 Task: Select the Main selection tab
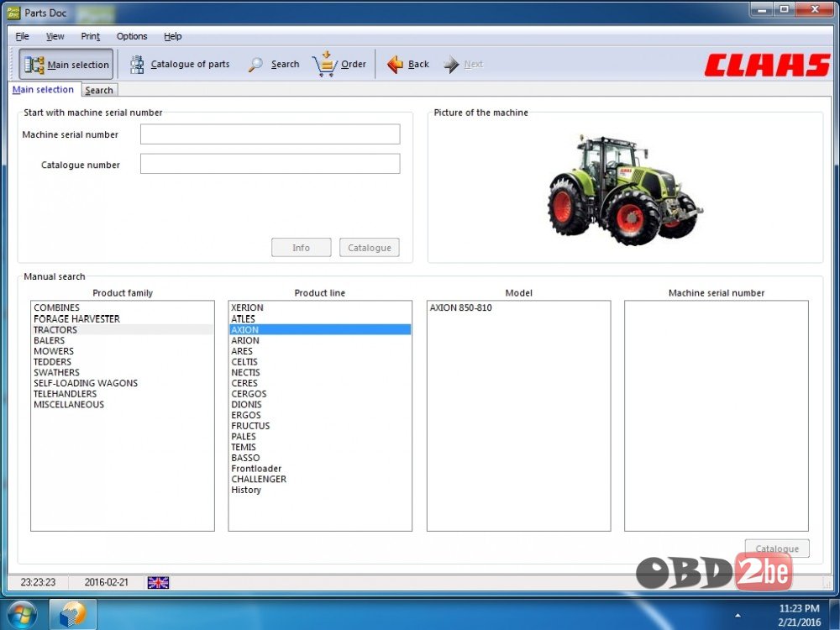[x=44, y=90]
